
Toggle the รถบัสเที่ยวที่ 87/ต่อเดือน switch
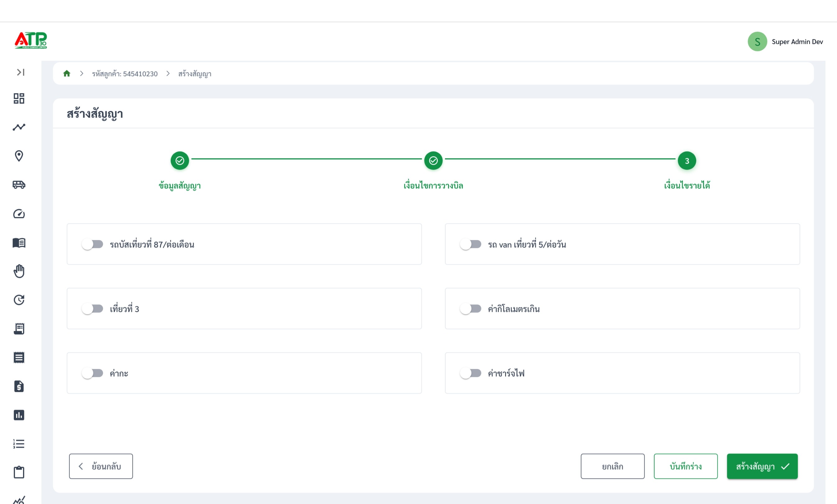click(92, 244)
